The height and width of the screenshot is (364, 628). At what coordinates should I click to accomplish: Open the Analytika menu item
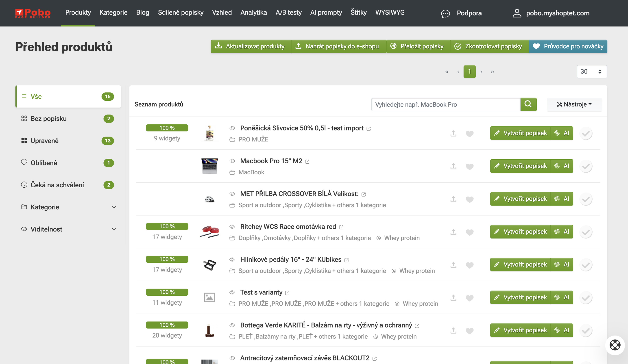(253, 13)
